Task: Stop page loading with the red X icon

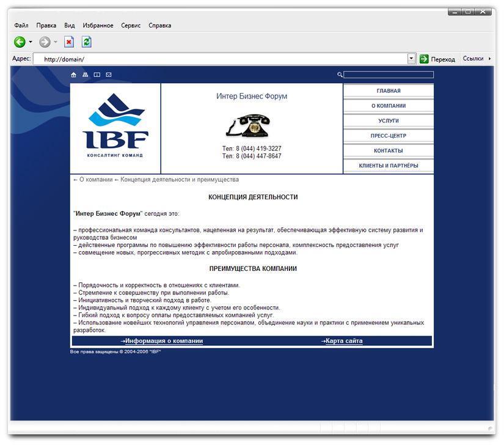Action: (68, 42)
